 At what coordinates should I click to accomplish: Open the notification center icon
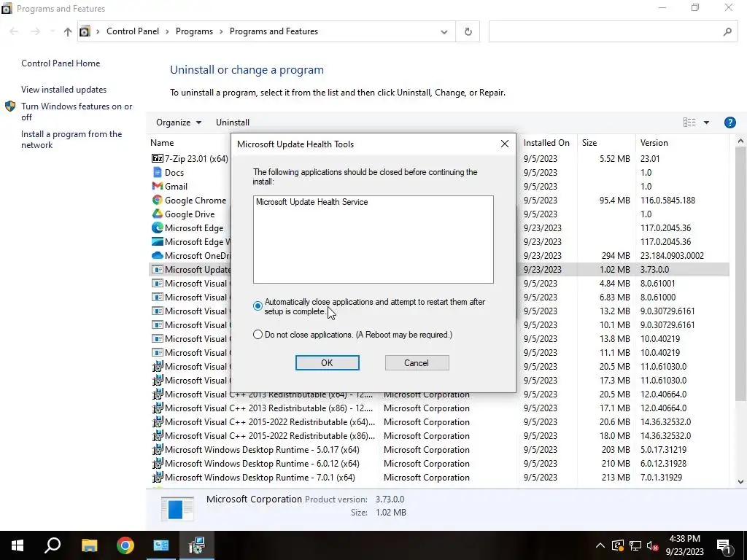coord(724,545)
